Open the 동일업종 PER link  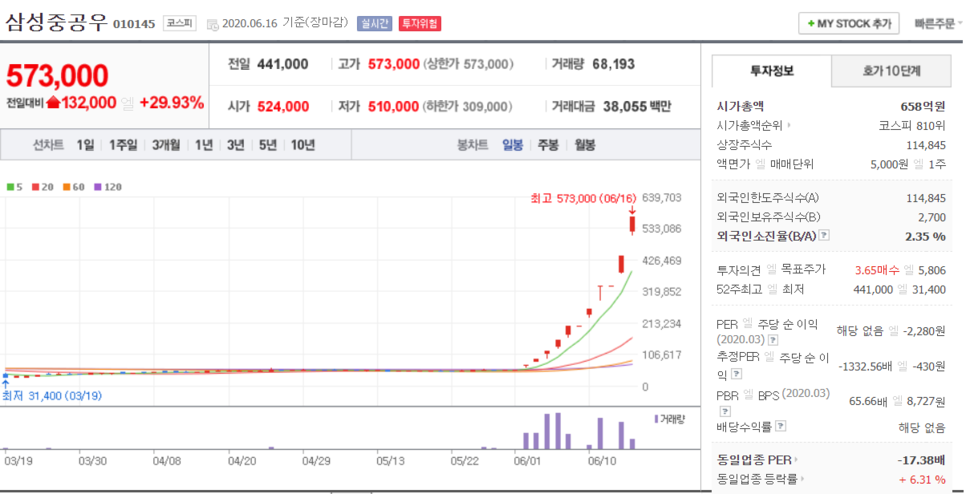tap(757, 460)
